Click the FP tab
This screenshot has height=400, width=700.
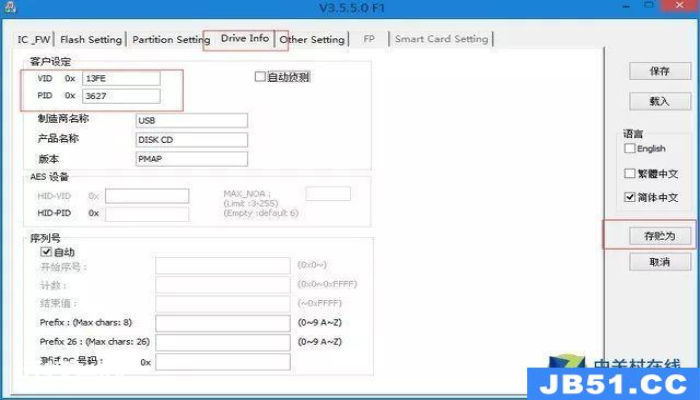pos(369,39)
